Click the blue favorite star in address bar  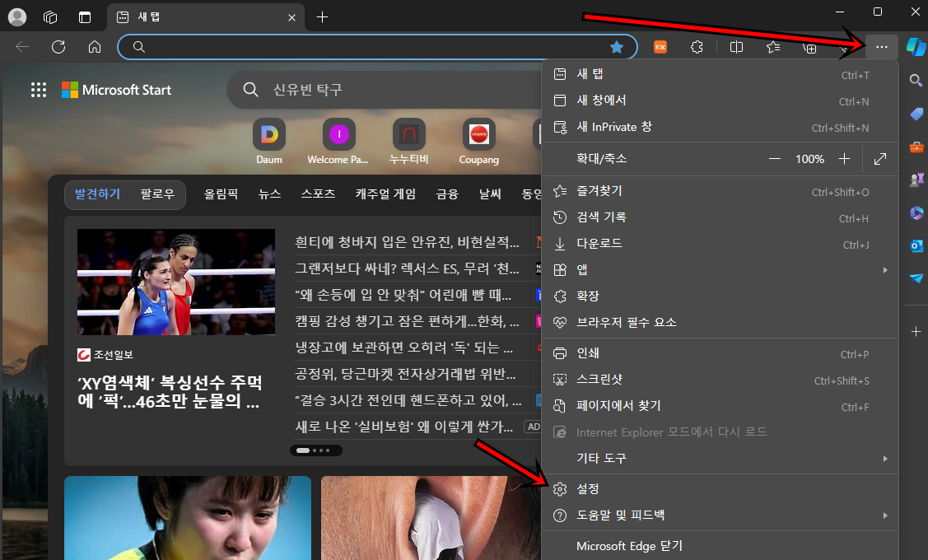click(617, 47)
